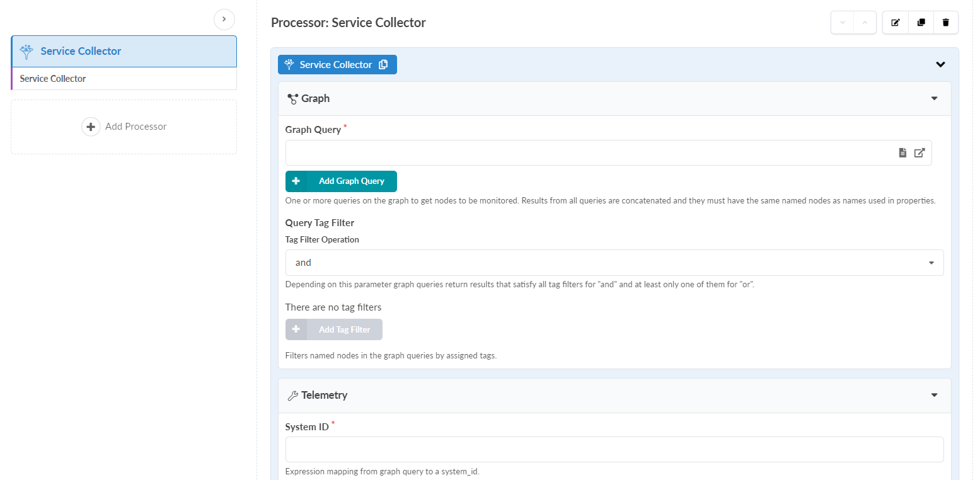The height and width of the screenshot is (480, 980).
Task: Click the copy icon on Service Collector badge
Action: [383, 65]
